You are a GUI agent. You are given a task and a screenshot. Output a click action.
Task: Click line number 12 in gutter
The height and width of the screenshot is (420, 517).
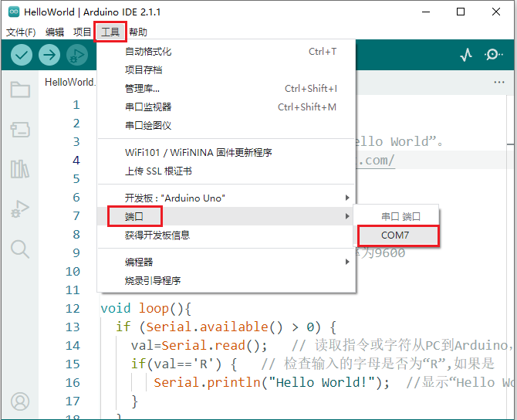(x=73, y=309)
